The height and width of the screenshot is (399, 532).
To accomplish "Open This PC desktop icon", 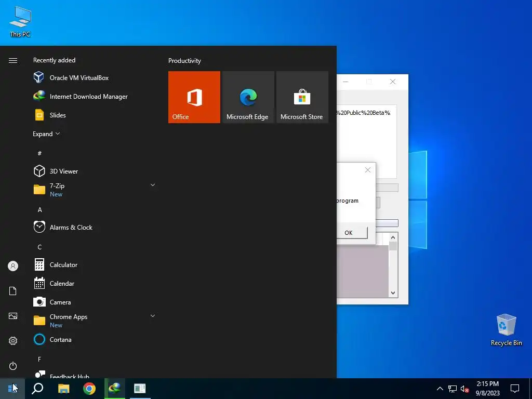I will (x=20, y=21).
